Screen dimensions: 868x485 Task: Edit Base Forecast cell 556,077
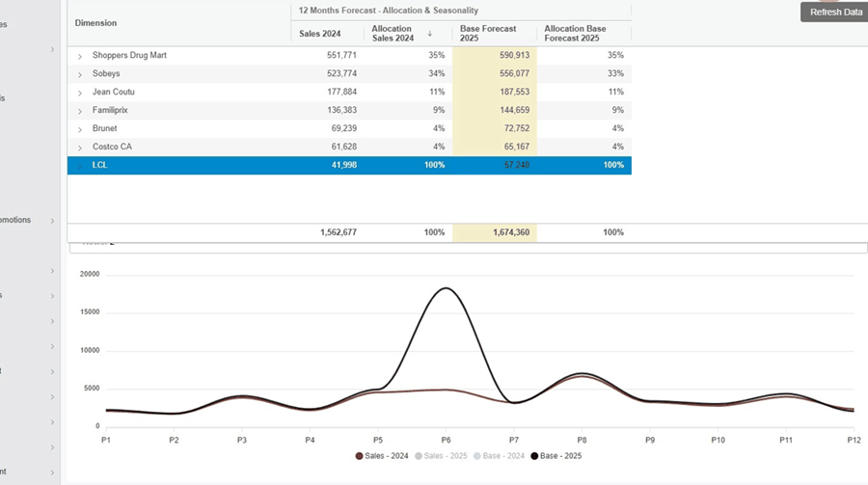495,73
